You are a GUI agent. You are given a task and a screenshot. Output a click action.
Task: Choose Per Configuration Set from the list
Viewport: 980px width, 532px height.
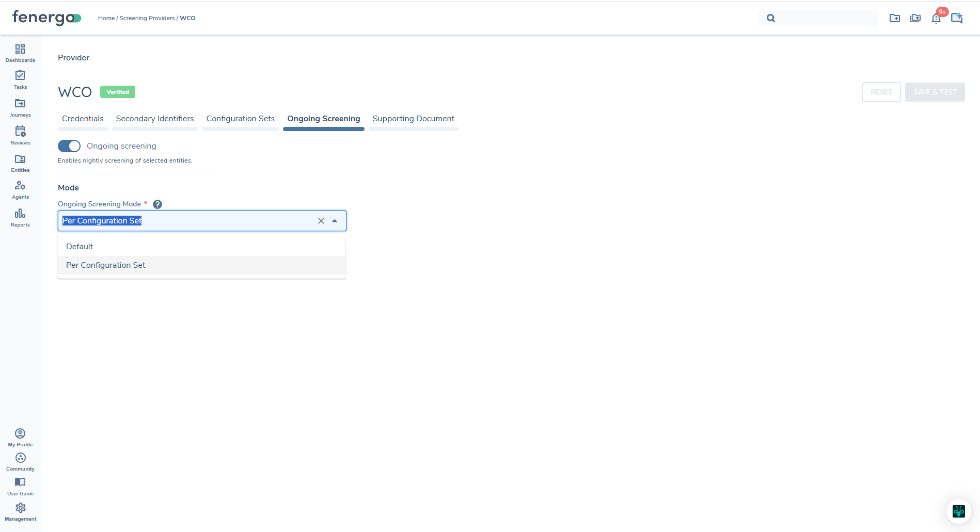201,265
